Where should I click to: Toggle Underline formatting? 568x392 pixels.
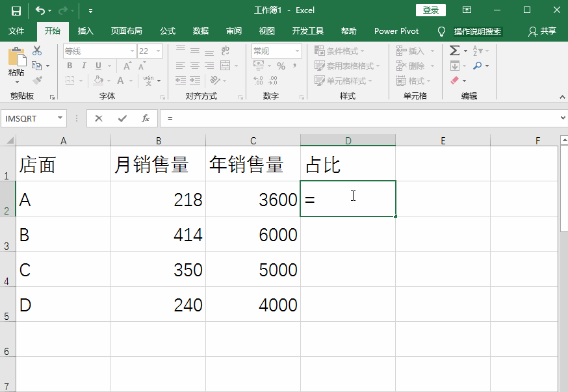(x=98, y=66)
